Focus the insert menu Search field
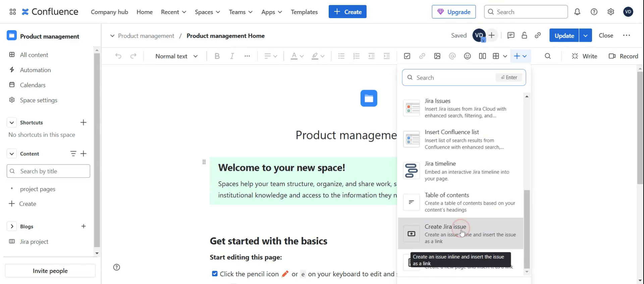Viewport: 644px width, 284px height. point(464,78)
